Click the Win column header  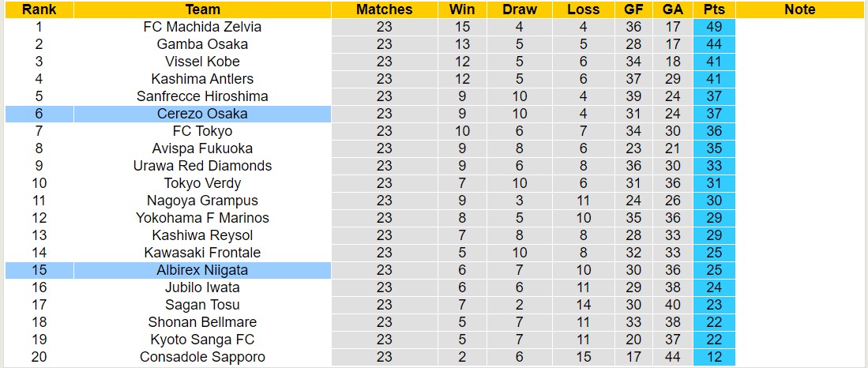pyautogui.click(x=462, y=9)
